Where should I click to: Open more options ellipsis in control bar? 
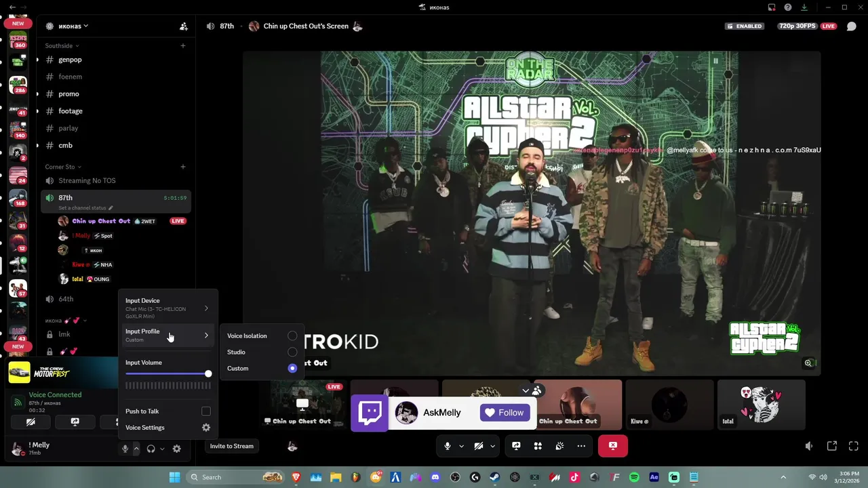[x=581, y=446]
